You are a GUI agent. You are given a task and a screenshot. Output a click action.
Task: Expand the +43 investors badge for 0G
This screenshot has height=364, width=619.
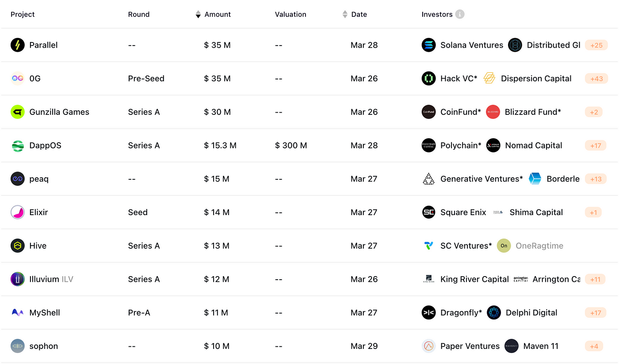click(596, 79)
